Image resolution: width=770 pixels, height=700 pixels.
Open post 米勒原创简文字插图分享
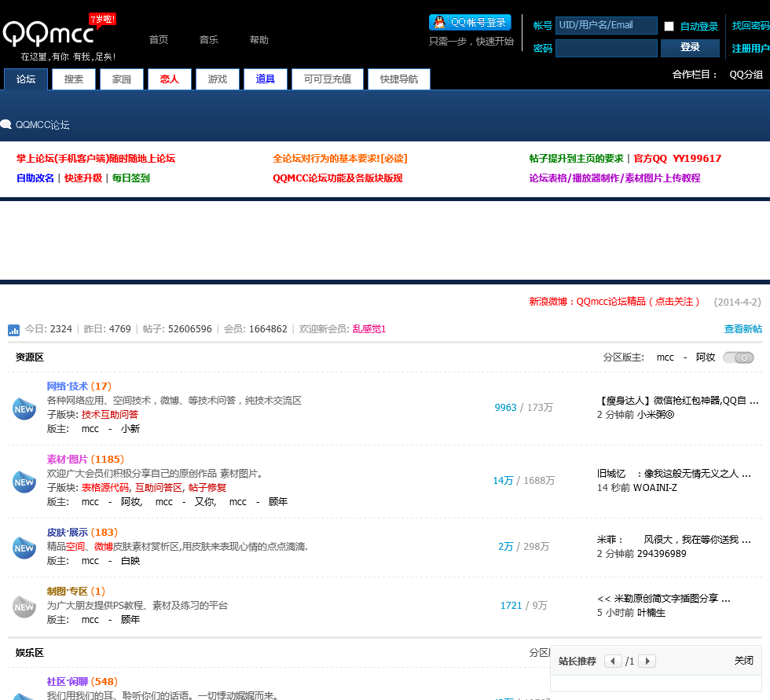663,599
